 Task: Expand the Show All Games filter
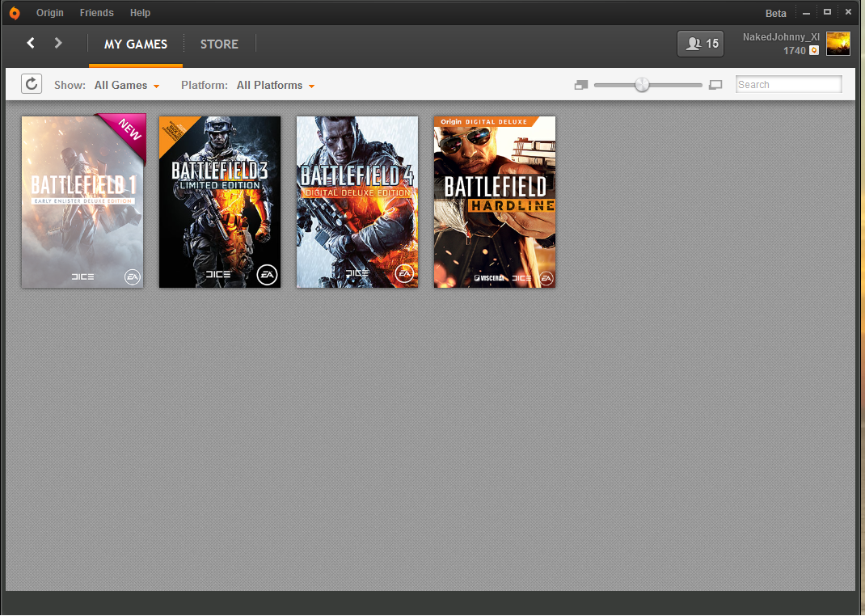pos(126,86)
